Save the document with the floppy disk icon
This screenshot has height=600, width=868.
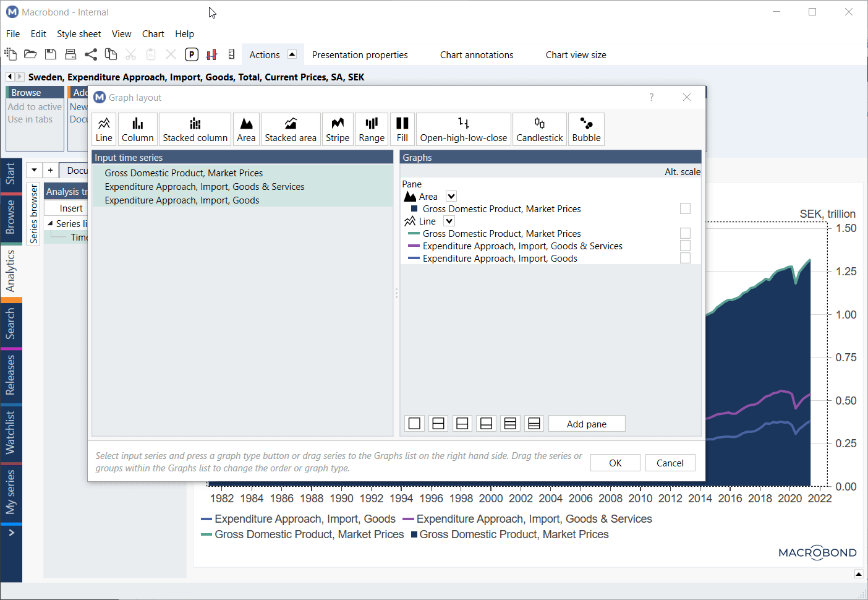[51, 54]
